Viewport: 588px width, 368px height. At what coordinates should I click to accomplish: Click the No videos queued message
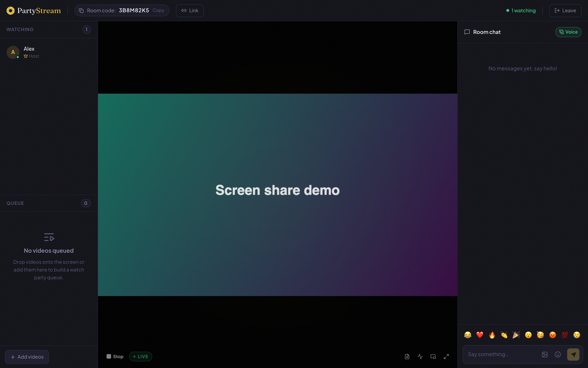(x=49, y=250)
